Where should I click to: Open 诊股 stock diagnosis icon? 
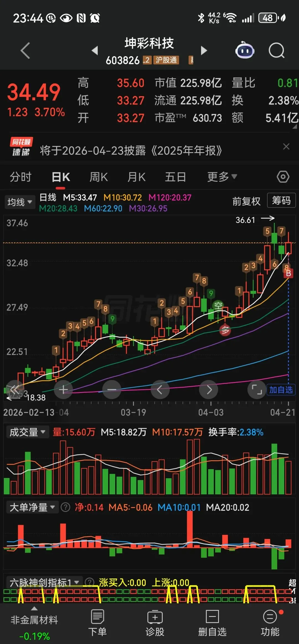(x=155, y=623)
